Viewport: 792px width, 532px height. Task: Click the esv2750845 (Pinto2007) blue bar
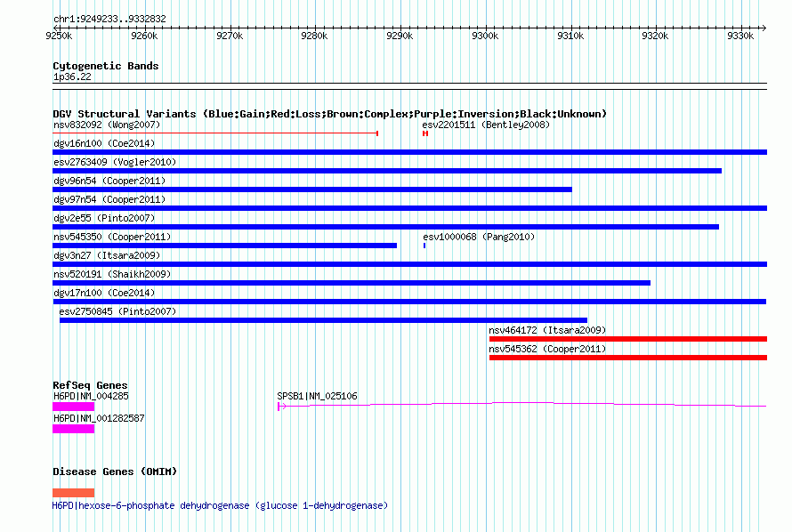(323, 320)
